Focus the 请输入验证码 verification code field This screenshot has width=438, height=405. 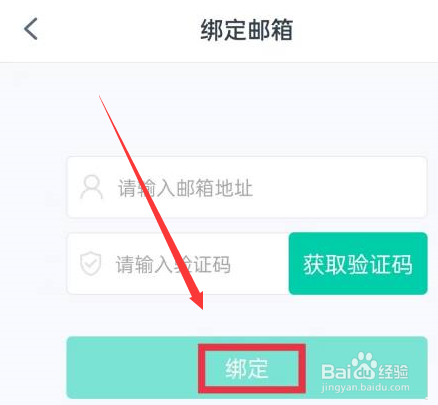pos(178,264)
